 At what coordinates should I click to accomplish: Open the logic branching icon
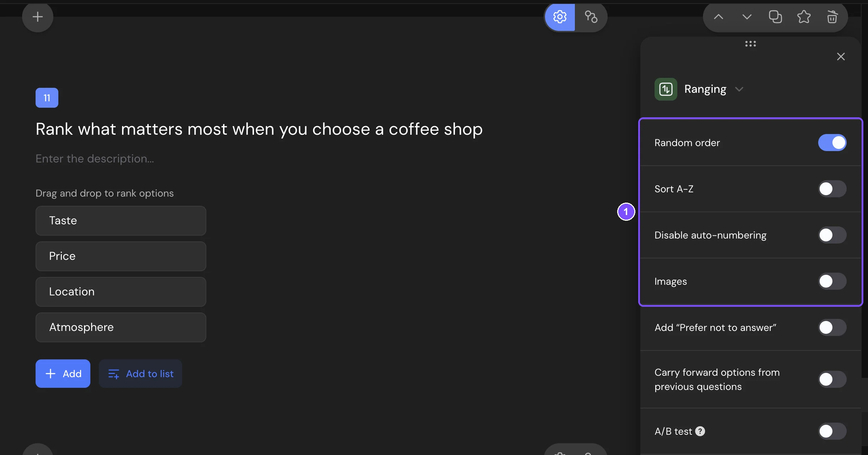(591, 17)
